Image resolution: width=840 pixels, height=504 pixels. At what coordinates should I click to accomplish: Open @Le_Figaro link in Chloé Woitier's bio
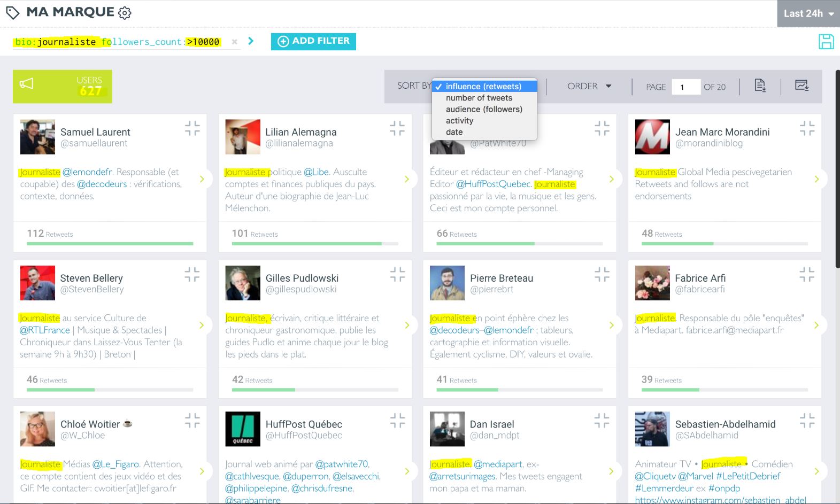(x=115, y=464)
